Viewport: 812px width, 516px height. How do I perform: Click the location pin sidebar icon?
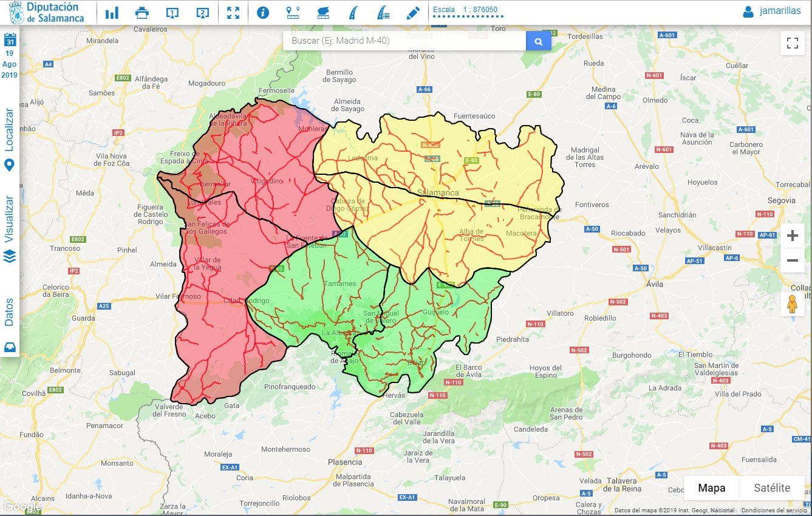[x=9, y=165]
